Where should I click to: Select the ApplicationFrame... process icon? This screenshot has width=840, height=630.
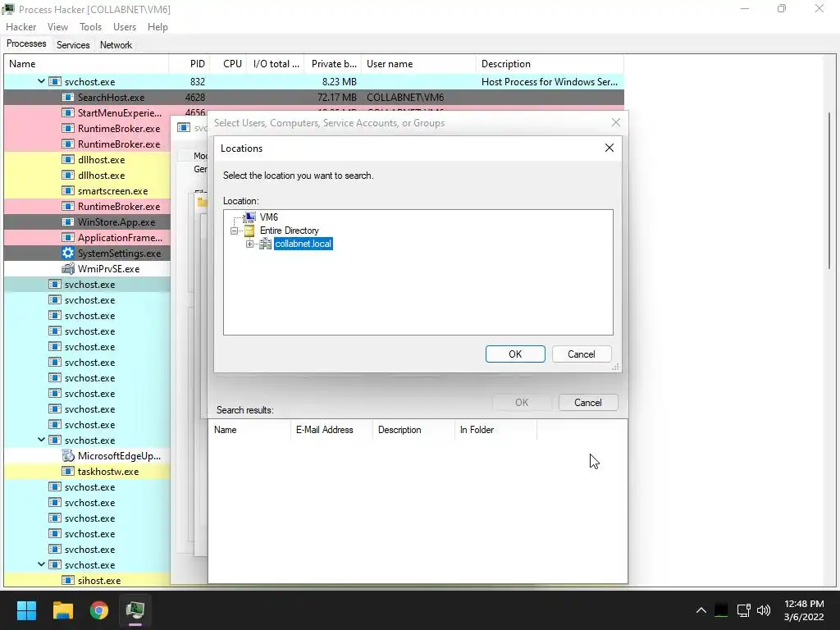[67, 237]
